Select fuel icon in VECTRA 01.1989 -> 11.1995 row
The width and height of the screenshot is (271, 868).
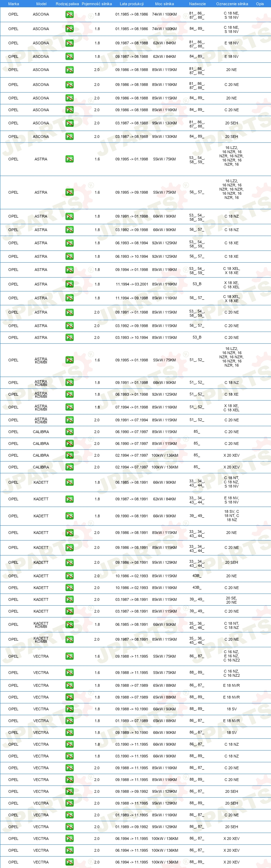coord(70,815)
